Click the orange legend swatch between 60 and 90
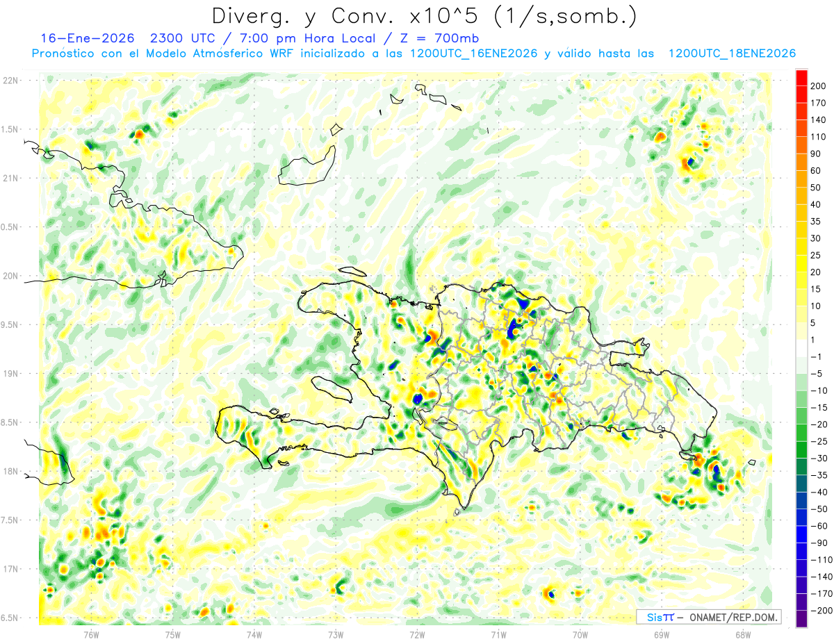 point(801,163)
